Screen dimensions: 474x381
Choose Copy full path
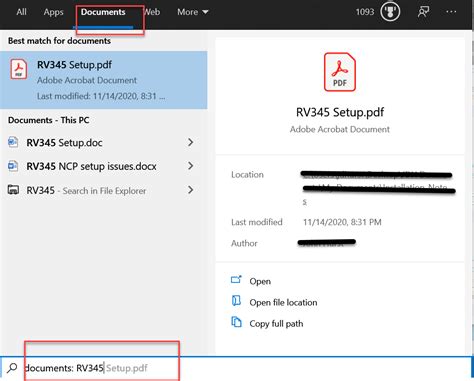coord(276,324)
